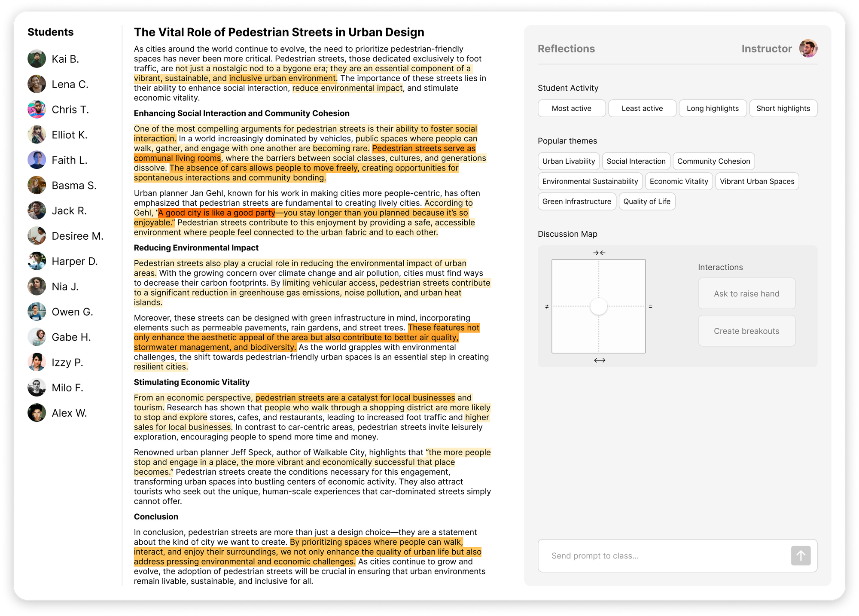The width and height of the screenshot is (859, 616).
Task: Click the 'Most active' student filter button
Action: click(570, 108)
